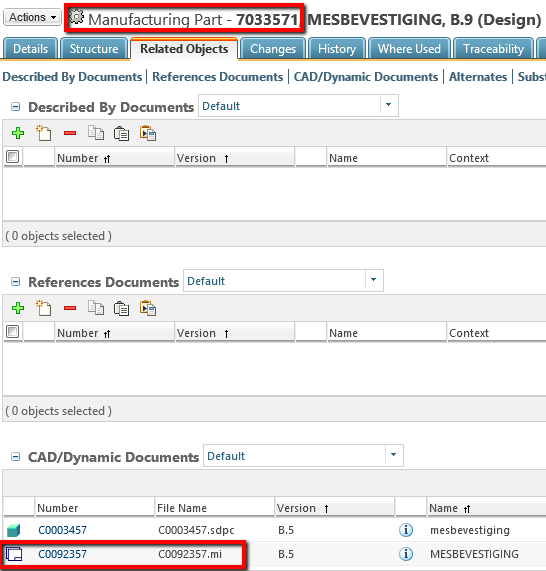546x571 pixels.
Task: Sort References Documents by Number
Action: [x=114, y=332]
